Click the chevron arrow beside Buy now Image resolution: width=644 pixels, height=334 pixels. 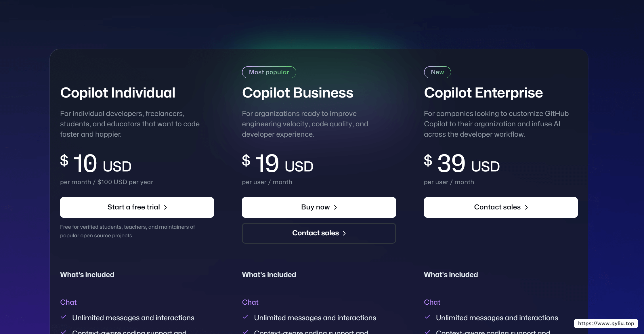click(x=335, y=207)
